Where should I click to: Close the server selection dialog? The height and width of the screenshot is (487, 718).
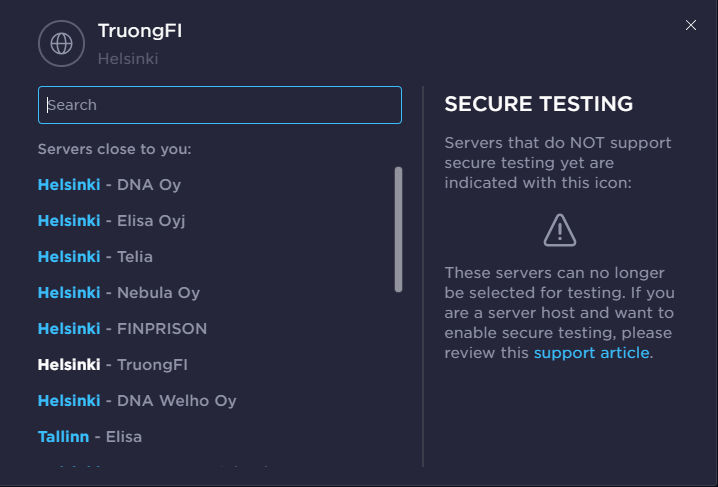[x=691, y=25]
